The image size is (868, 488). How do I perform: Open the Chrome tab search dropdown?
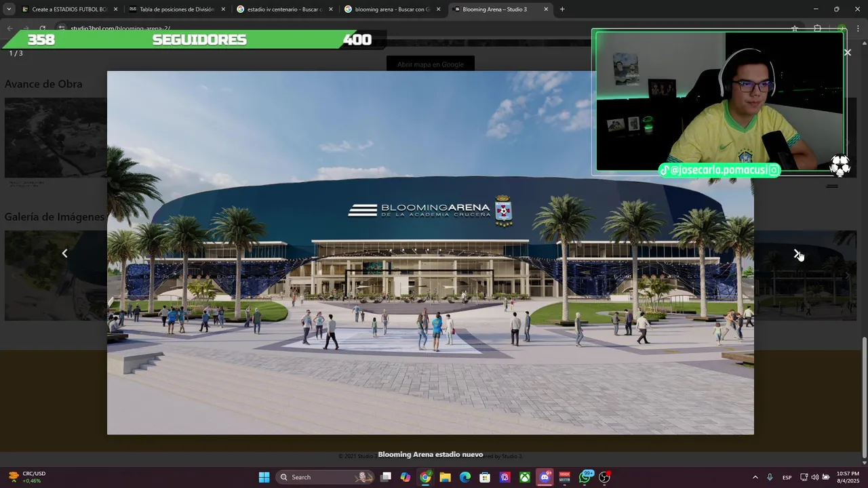9,9
